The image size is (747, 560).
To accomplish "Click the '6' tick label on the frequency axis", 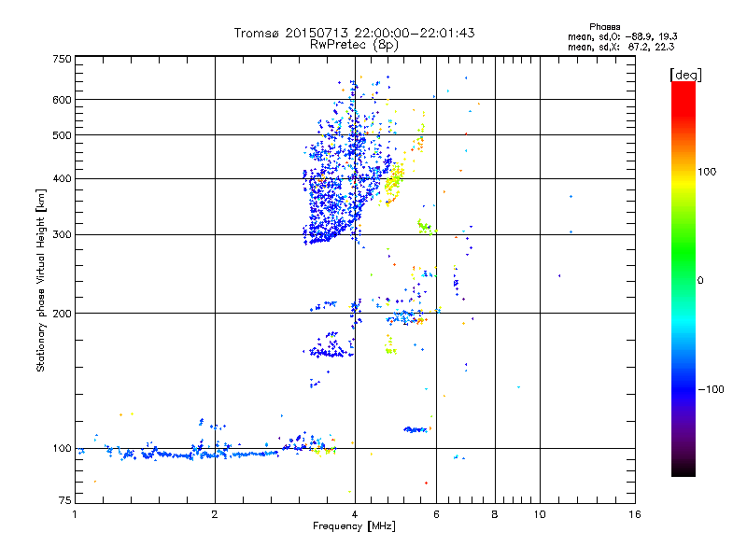I will click(436, 514).
